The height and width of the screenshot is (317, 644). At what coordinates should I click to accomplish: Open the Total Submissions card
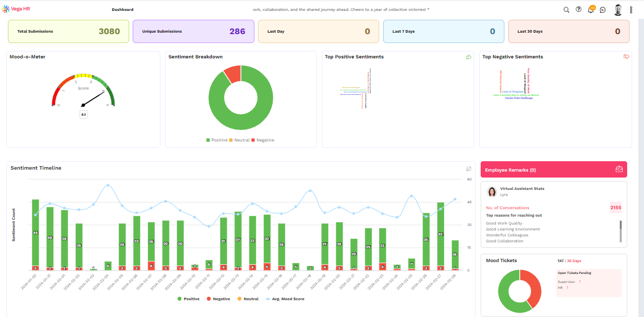(x=68, y=31)
